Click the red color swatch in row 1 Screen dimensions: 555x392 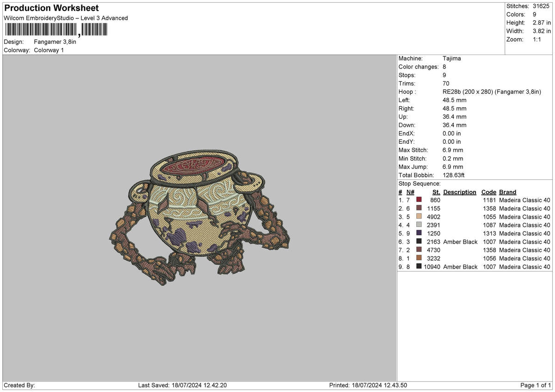419,200
